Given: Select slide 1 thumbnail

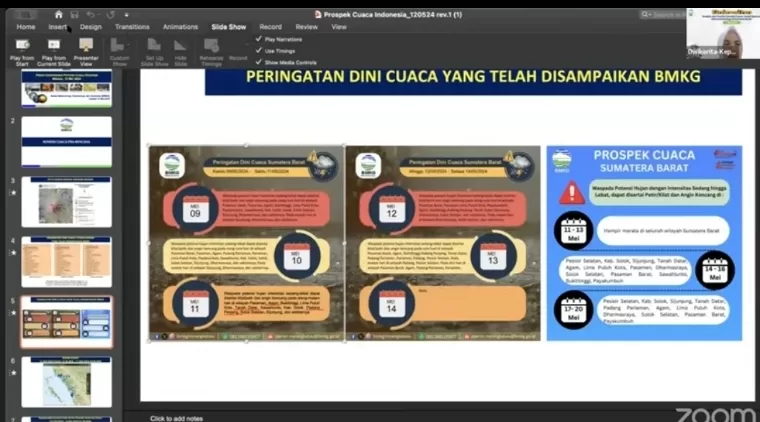Looking at the screenshot, I should click(66, 88).
